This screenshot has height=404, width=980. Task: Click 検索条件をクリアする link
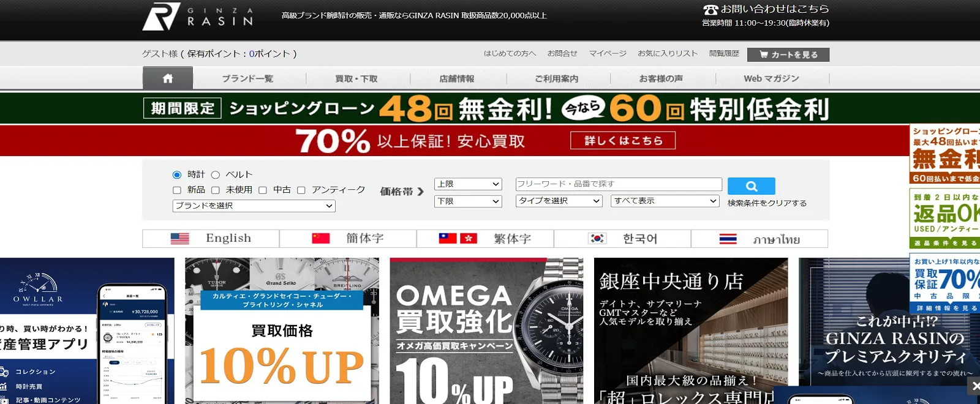767,203
